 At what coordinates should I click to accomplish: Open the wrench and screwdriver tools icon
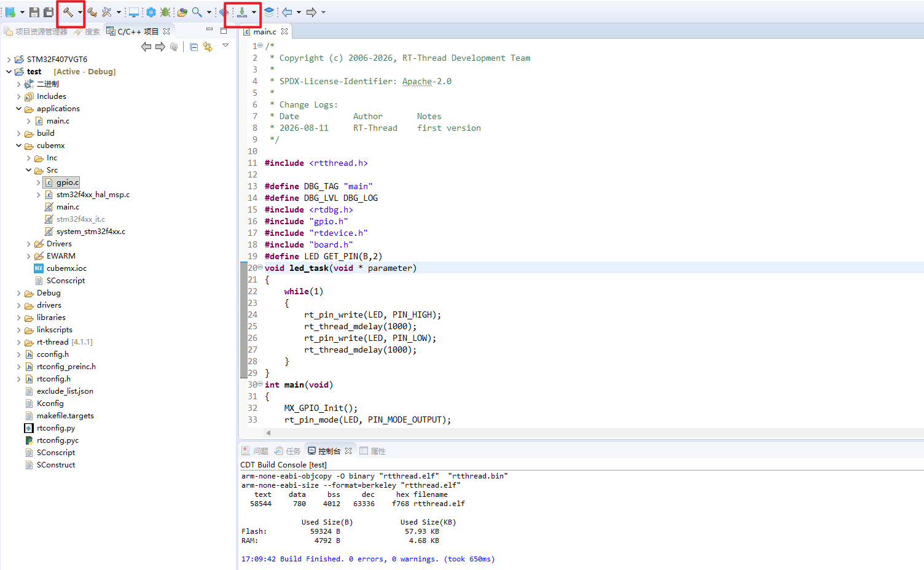[x=107, y=12]
